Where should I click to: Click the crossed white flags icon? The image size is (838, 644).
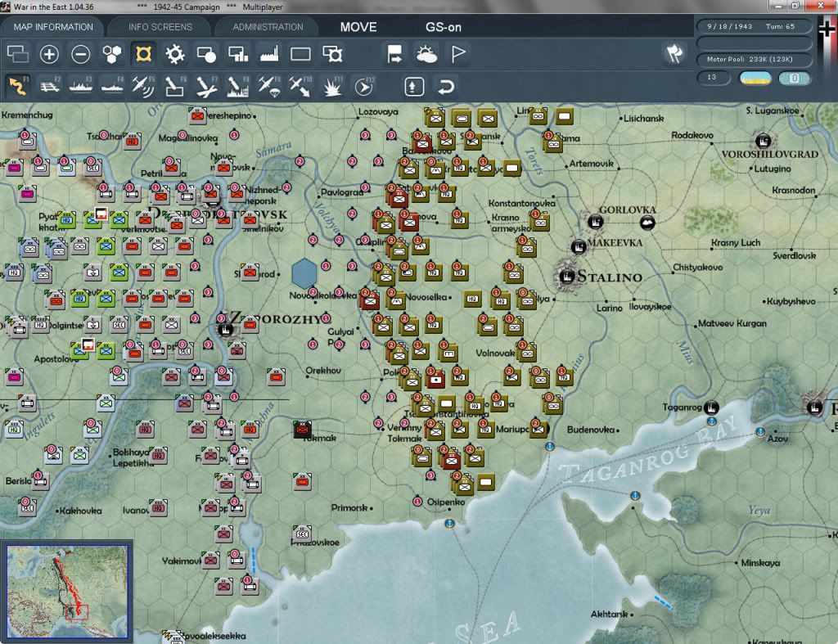pos(674,53)
